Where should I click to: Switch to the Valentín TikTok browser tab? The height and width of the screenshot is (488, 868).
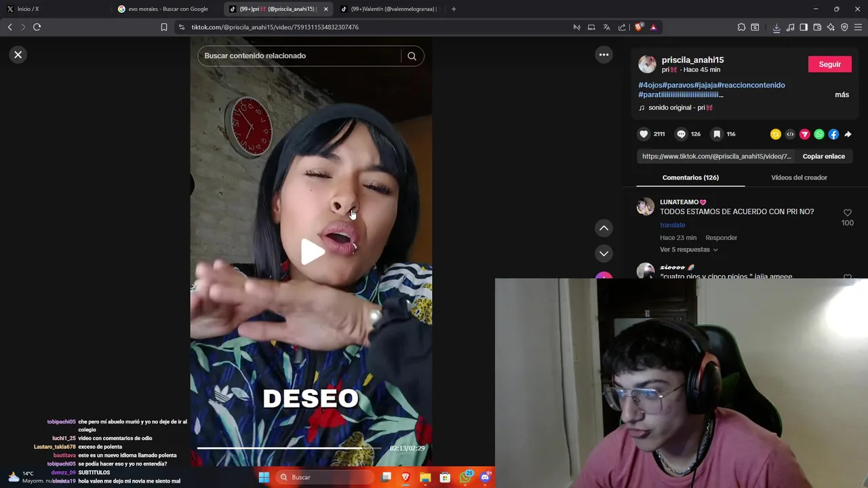[x=390, y=9]
